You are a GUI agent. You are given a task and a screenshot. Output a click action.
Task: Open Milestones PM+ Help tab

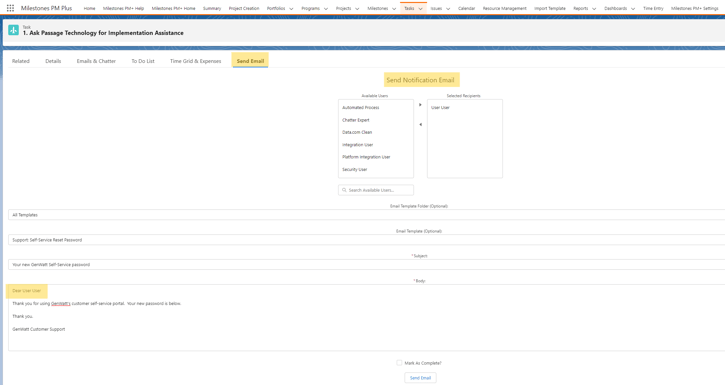[x=123, y=8]
